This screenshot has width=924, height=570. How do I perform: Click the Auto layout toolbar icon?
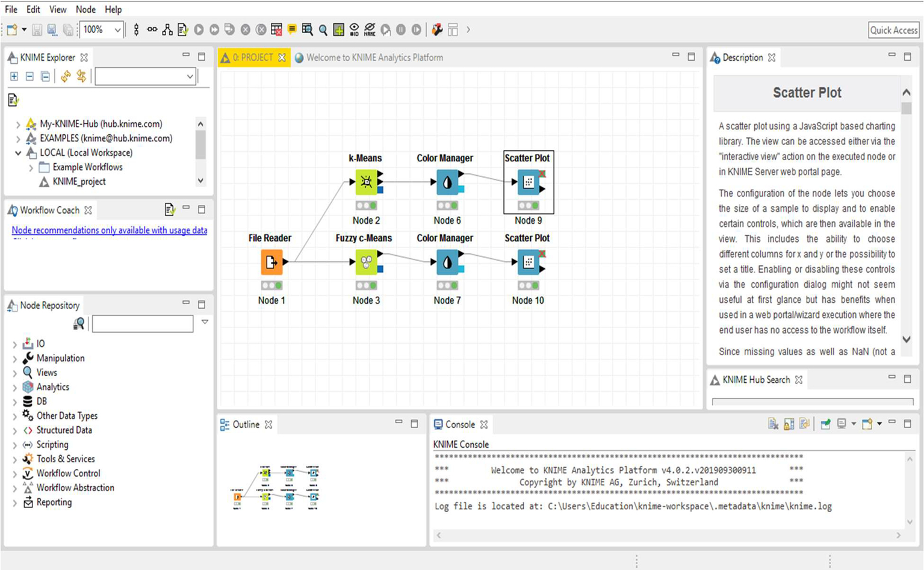tap(167, 29)
